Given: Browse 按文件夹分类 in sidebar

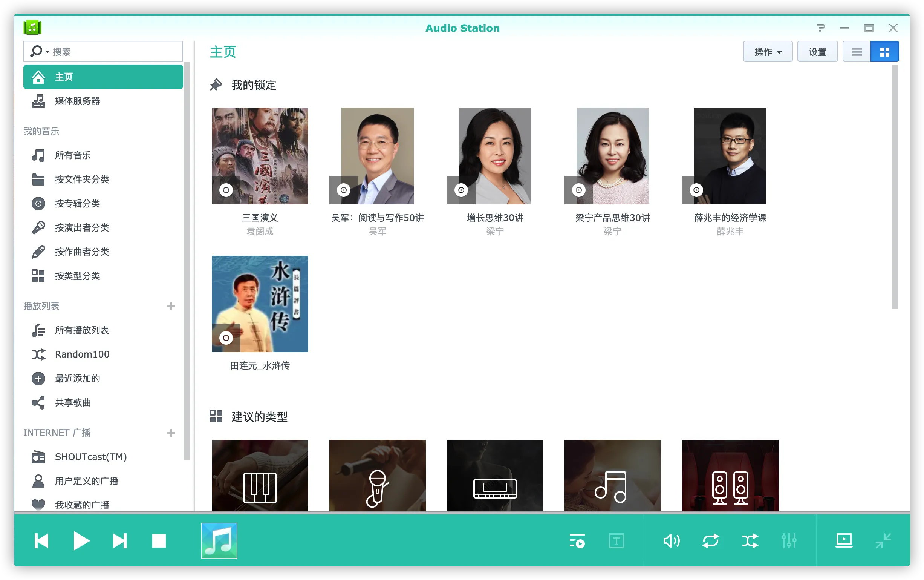Looking at the screenshot, I should coord(103,180).
